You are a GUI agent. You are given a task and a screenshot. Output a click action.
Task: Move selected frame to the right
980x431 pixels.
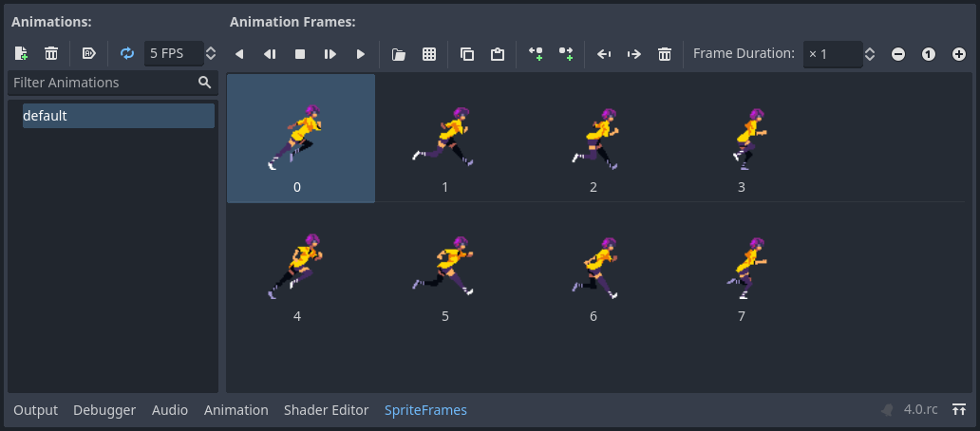(x=634, y=54)
